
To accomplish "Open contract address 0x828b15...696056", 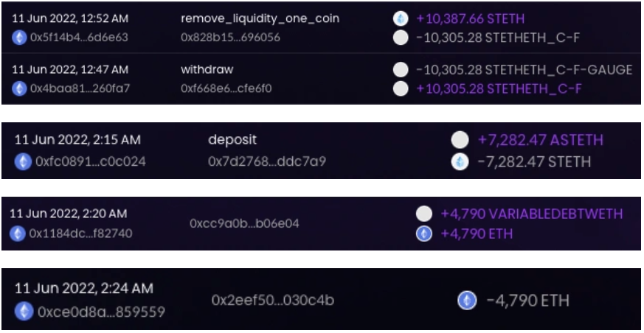I will click(230, 38).
